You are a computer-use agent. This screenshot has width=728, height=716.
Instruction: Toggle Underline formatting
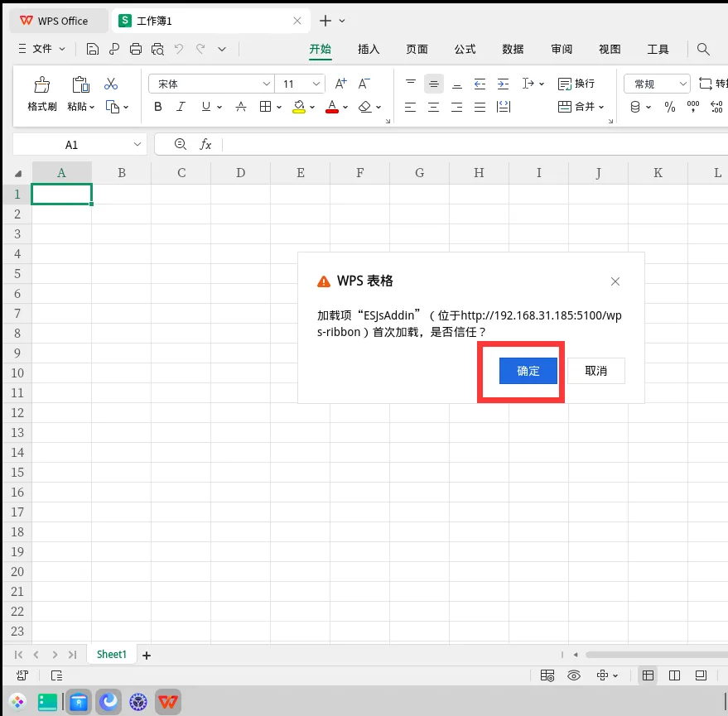[x=205, y=107]
